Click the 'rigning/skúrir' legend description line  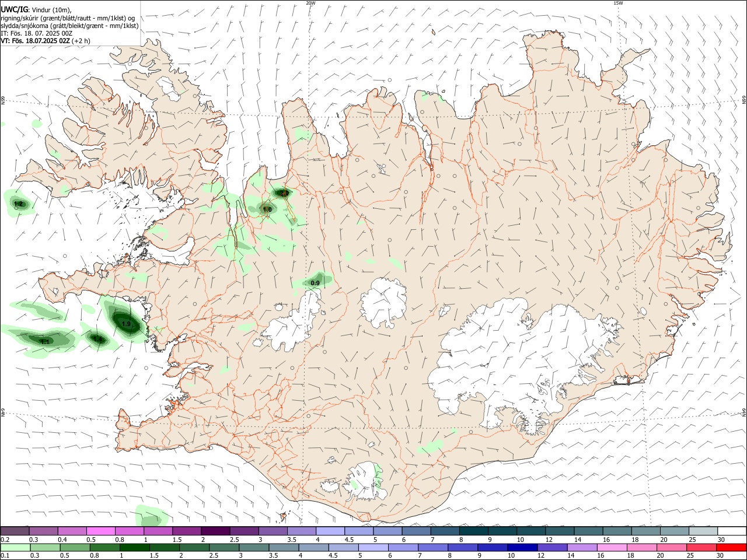(68, 18)
